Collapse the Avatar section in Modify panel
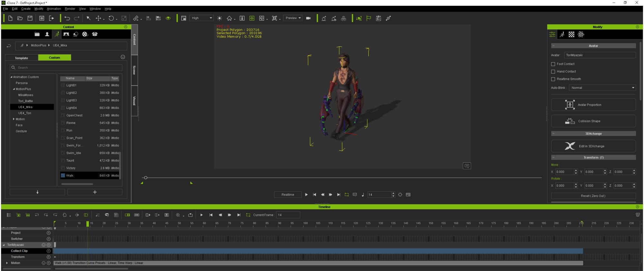644x271 pixels. pos(554,46)
